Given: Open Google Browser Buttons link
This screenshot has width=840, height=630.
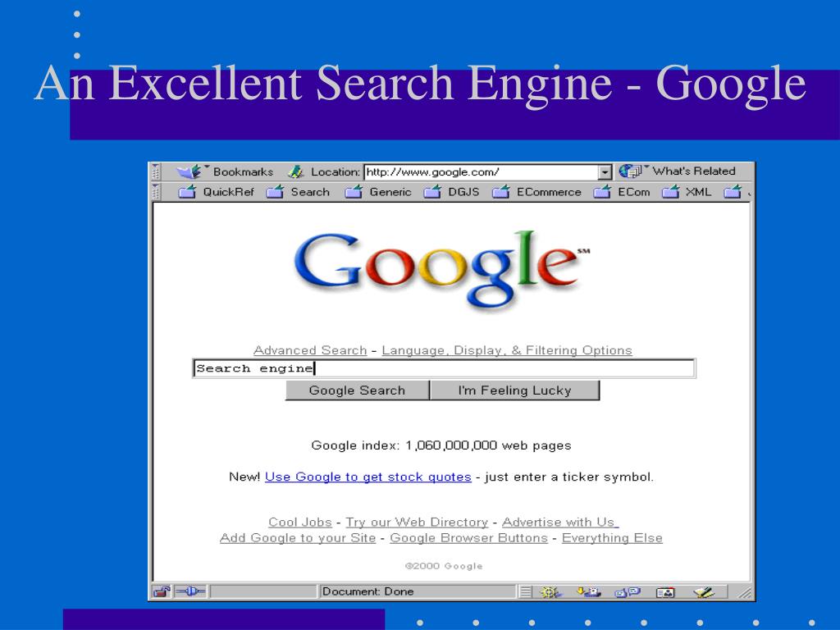Looking at the screenshot, I should 468,538.
